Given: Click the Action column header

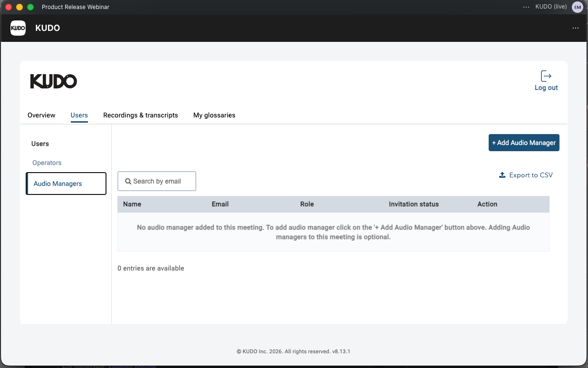Looking at the screenshot, I should pos(487,204).
